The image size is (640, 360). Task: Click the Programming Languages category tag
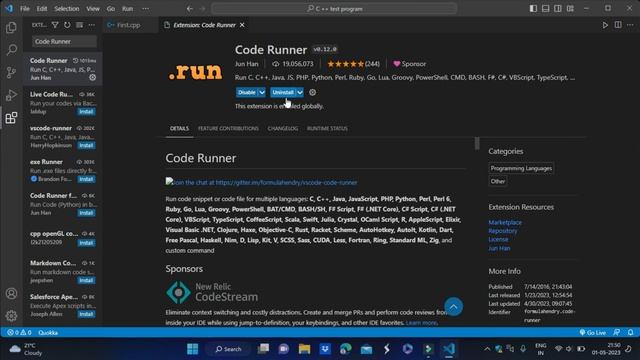[x=521, y=168]
